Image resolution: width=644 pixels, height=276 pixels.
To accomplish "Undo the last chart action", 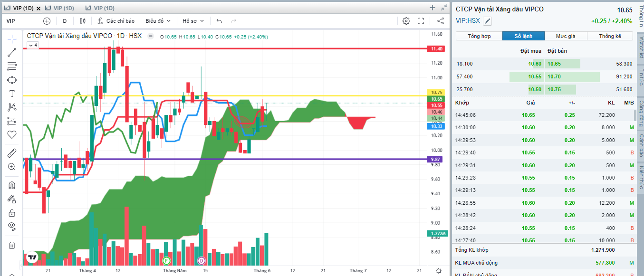I will 219,21.
